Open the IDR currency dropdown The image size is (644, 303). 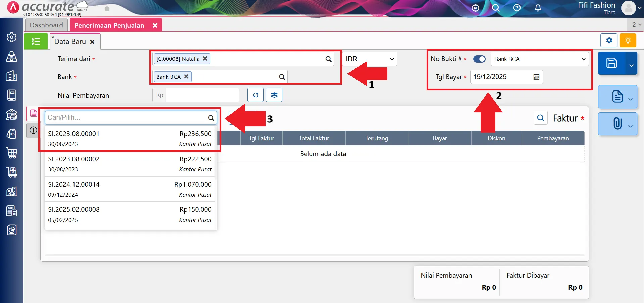pos(369,59)
